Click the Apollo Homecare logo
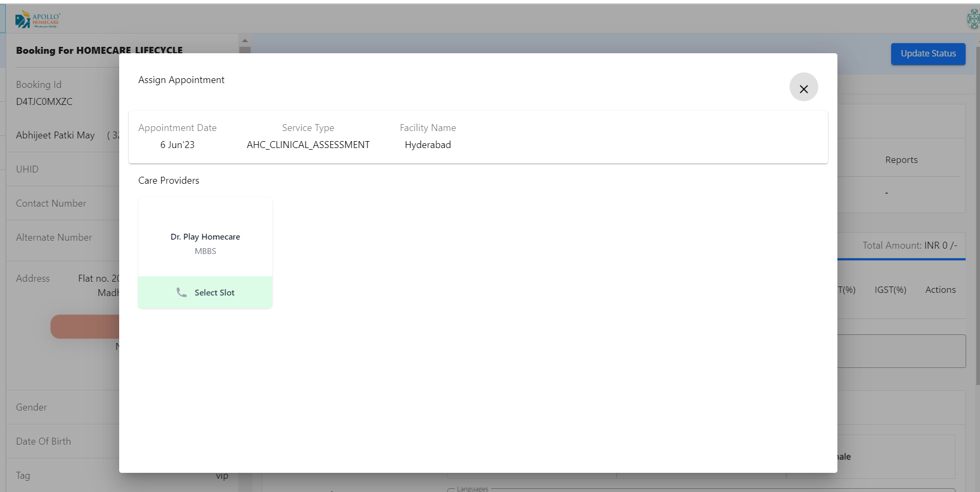Image resolution: width=980 pixels, height=492 pixels. 37,19
